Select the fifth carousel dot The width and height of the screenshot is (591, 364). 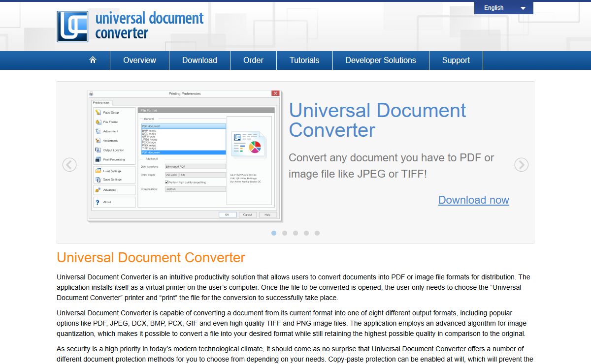tap(317, 233)
